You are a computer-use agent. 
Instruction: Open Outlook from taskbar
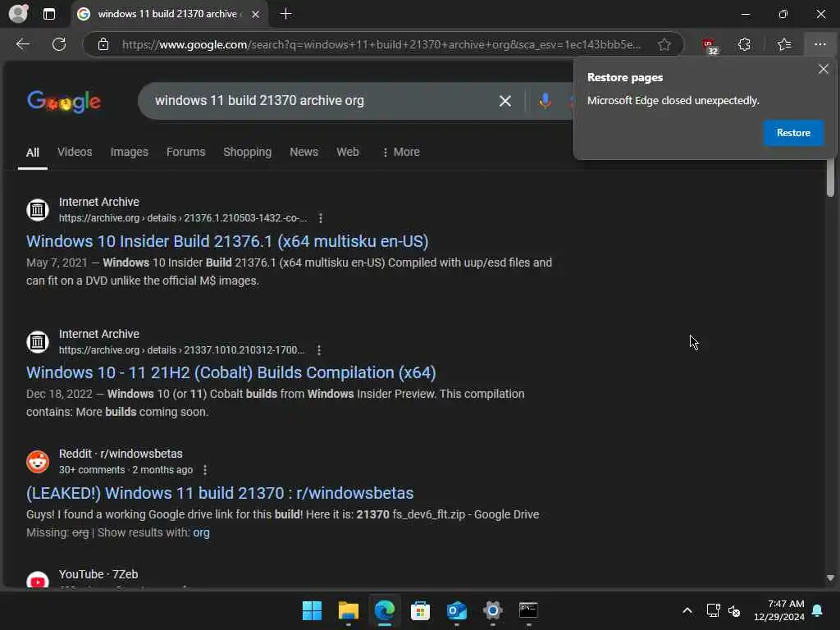[x=456, y=610]
